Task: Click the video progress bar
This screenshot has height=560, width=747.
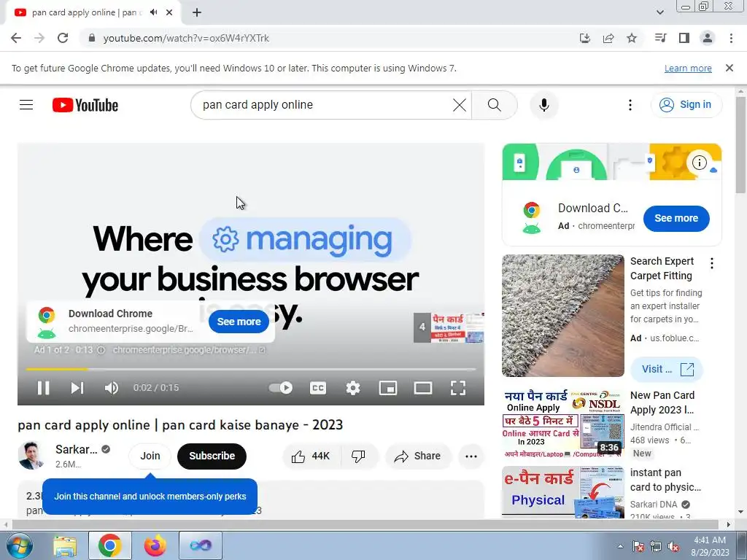Action: [x=251, y=369]
